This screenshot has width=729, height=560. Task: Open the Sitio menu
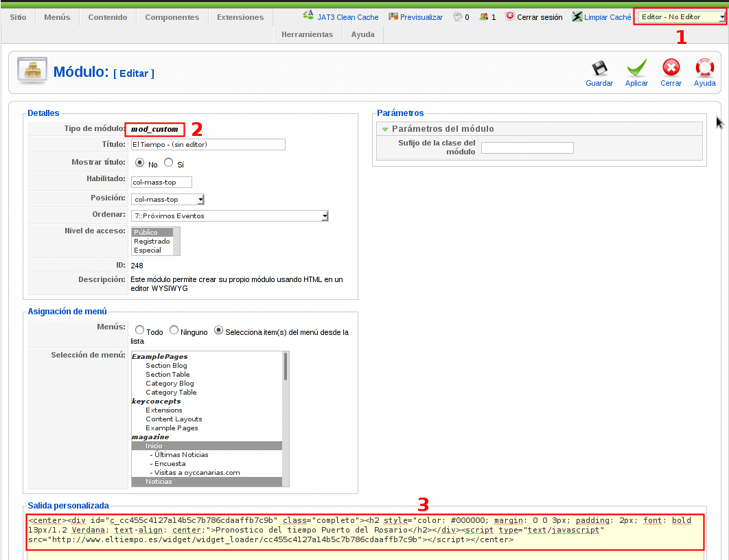tap(18, 17)
